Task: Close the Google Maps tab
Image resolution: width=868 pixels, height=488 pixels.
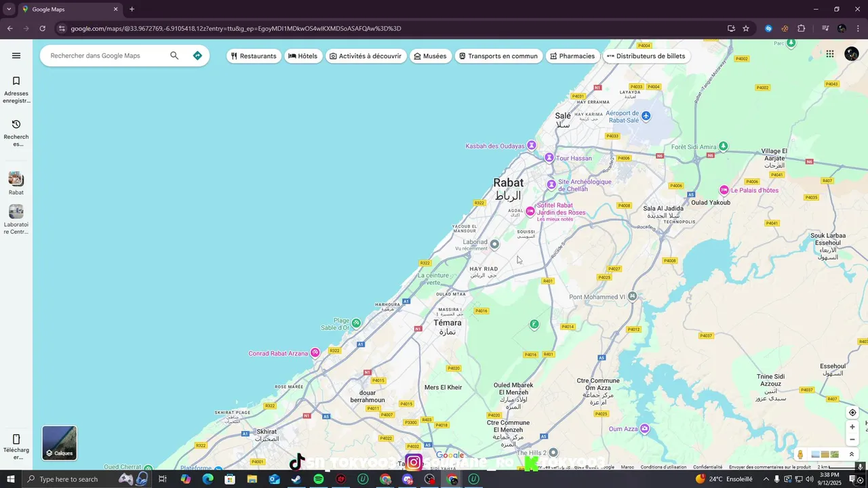Action: click(115, 9)
